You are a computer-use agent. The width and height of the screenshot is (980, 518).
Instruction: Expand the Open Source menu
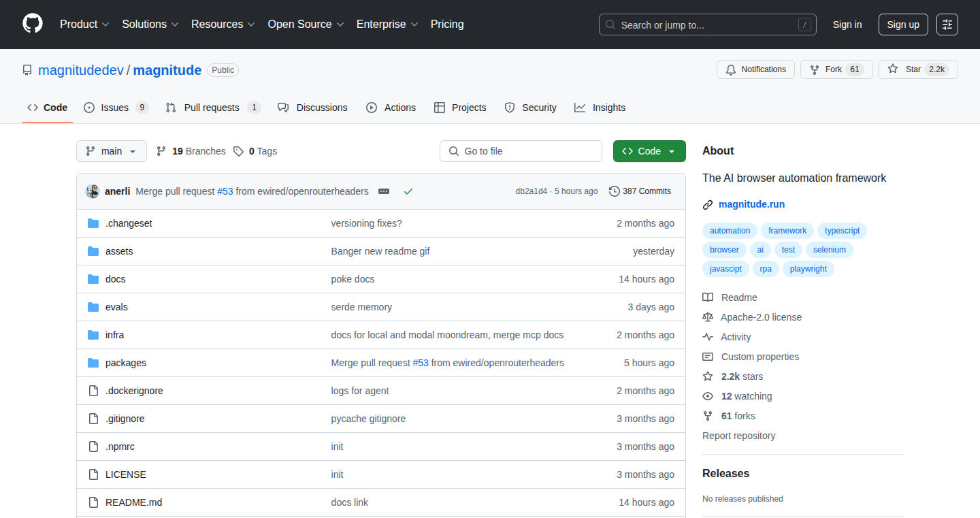pos(306,24)
